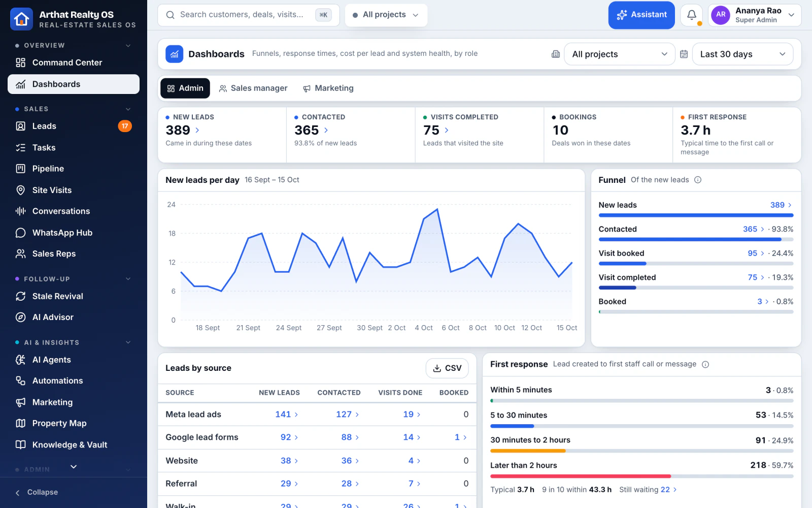Screen dimensions: 812x508
Task: Click the Visit booked funnel progress bar
Action: point(696,264)
